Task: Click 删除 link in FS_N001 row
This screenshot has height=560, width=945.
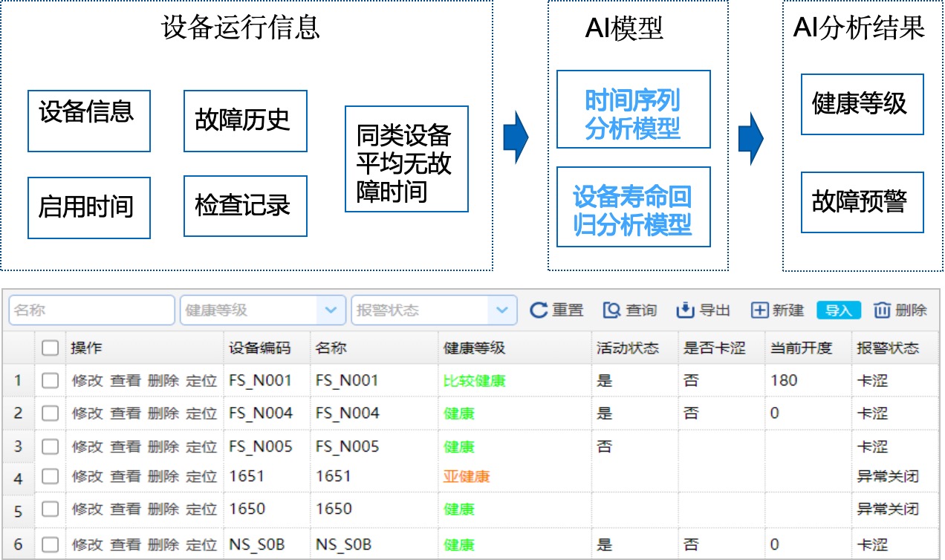Action: point(163,381)
